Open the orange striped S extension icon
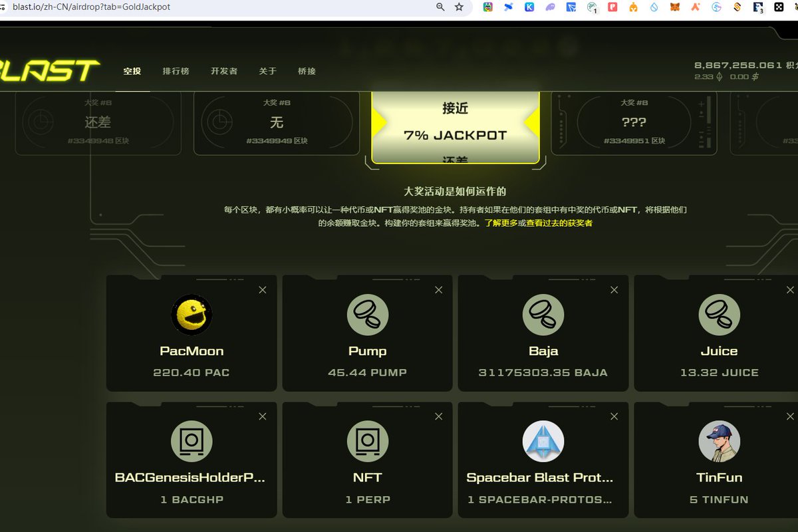 tap(737, 7)
